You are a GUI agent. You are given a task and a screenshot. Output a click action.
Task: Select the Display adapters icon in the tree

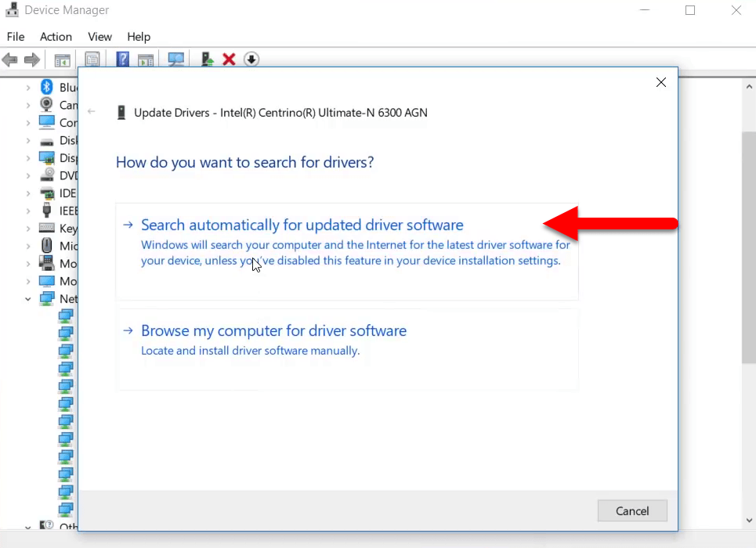click(47, 157)
